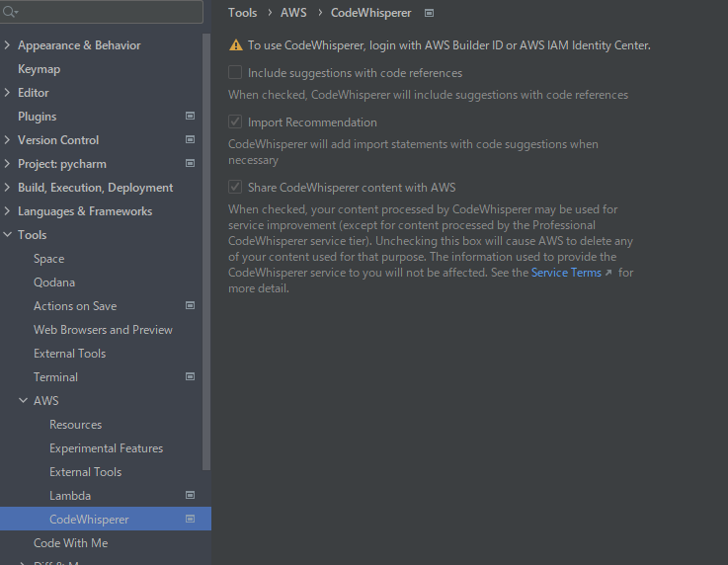The width and height of the screenshot is (728, 565).
Task: Open the Keymap settings page
Action: pyautogui.click(x=39, y=69)
